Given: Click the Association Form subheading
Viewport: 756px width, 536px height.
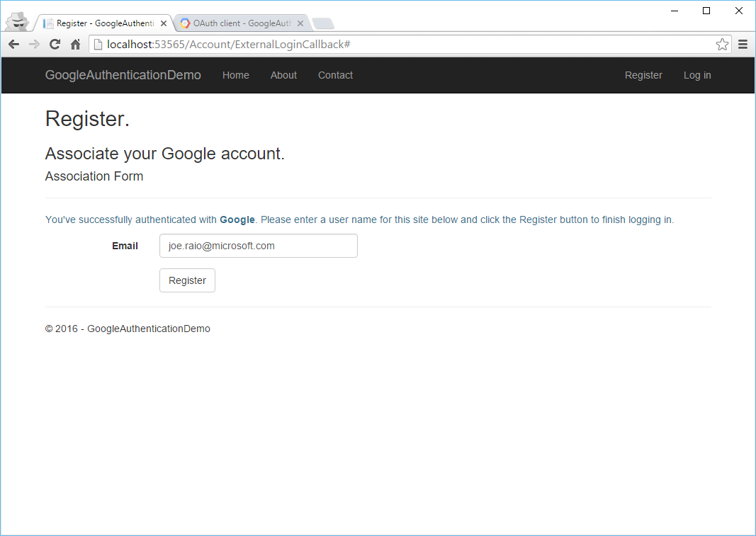Looking at the screenshot, I should tap(94, 176).
